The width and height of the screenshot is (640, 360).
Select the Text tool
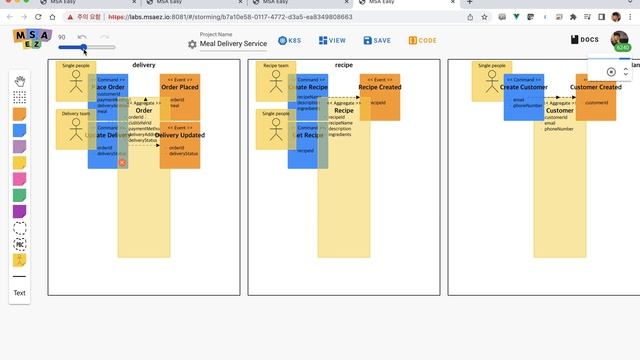(x=20, y=293)
